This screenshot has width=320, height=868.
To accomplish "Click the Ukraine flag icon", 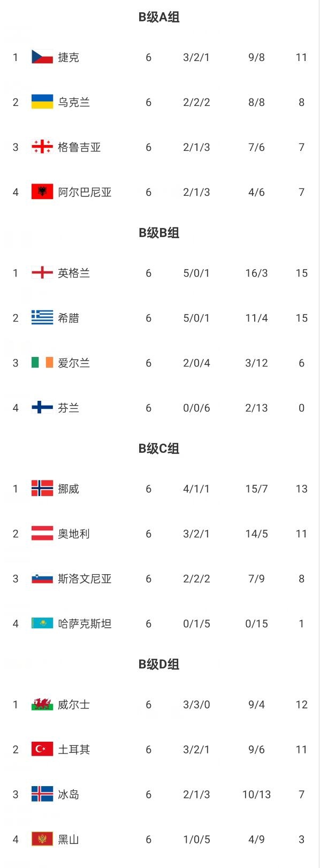I will click(42, 102).
